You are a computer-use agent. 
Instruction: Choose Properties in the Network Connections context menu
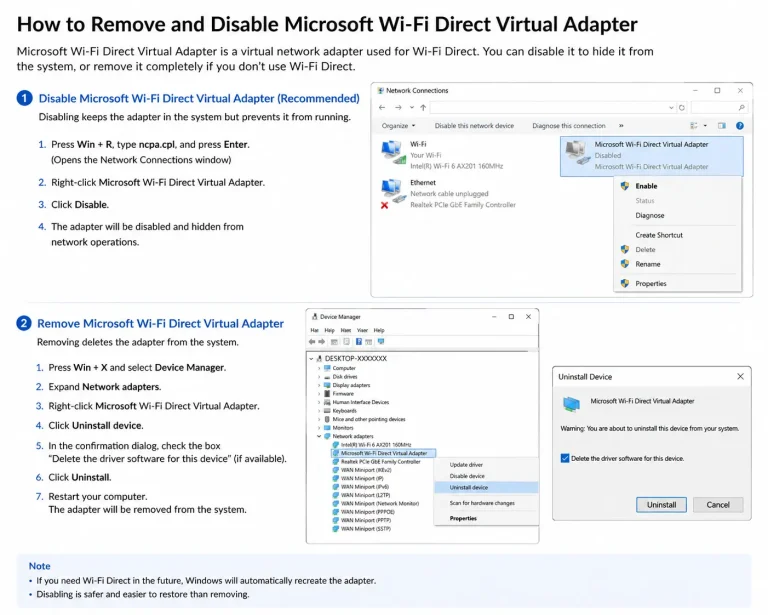click(678, 284)
